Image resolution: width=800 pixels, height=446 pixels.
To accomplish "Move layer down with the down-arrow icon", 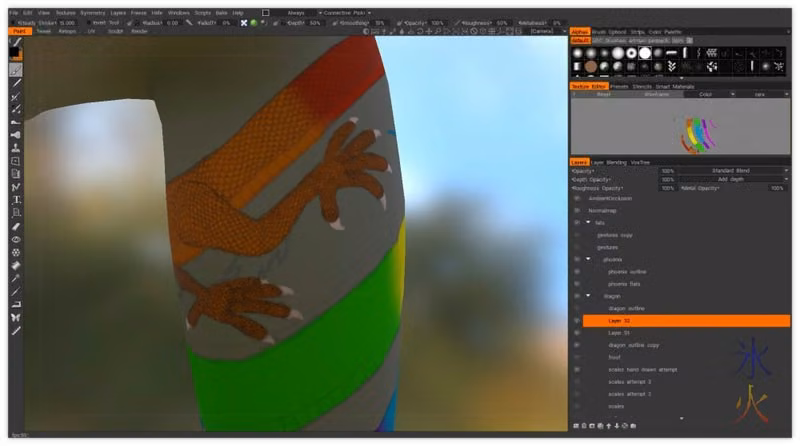I will pos(617,426).
